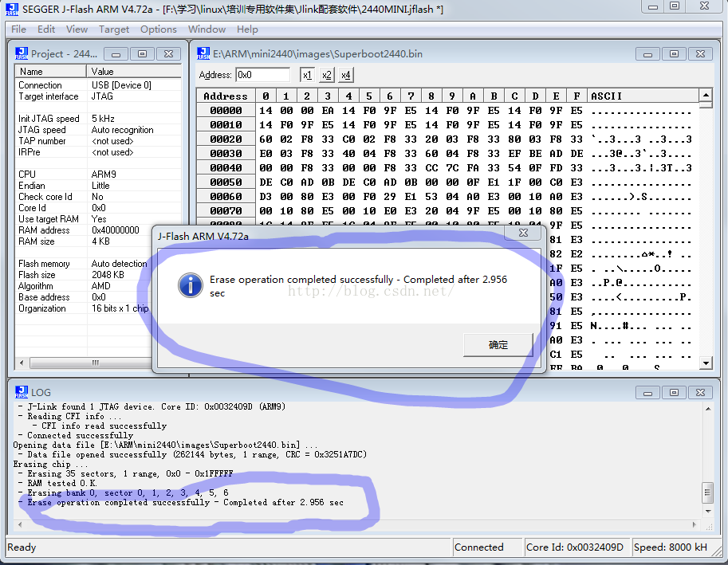
Task: Open the Window menu
Action: coord(207,29)
